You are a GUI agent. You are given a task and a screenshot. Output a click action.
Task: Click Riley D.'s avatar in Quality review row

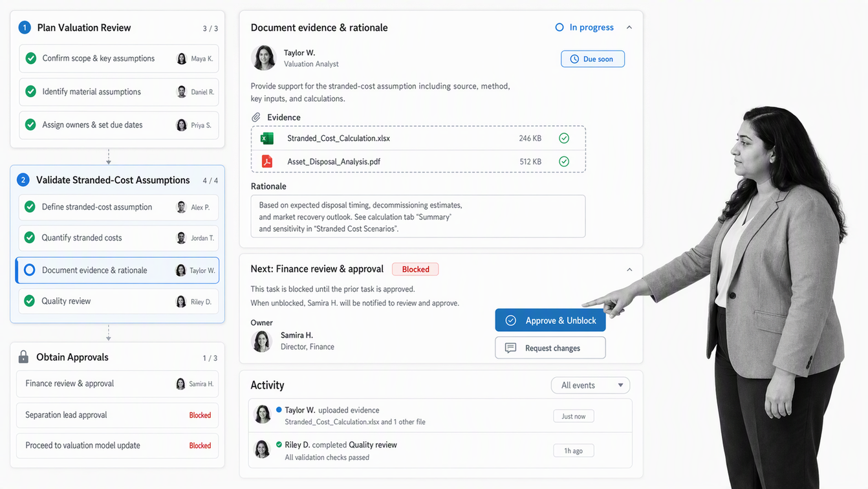click(x=181, y=301)
